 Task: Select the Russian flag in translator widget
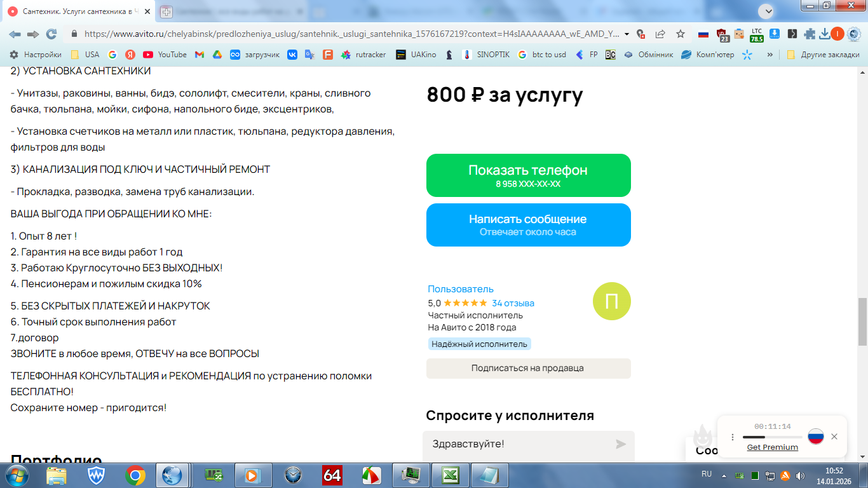pyautogui.click(x=816, y=437)
